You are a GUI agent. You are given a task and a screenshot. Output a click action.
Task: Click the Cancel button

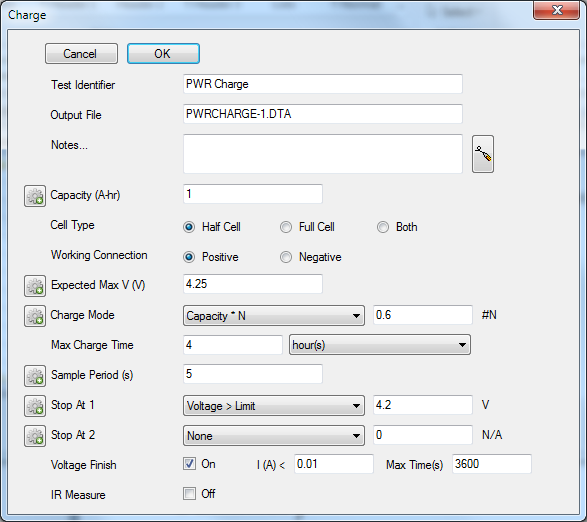[x=81, y=54]
